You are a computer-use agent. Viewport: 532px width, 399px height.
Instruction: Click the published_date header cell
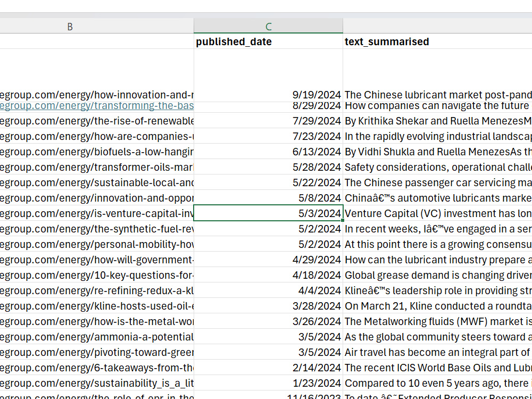(x=268, y=41)
